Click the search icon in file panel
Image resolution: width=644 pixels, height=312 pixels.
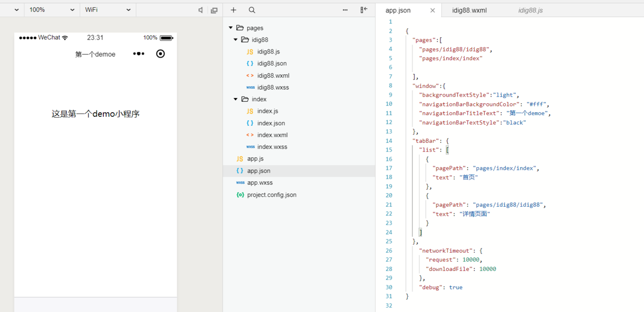[252, 10]
